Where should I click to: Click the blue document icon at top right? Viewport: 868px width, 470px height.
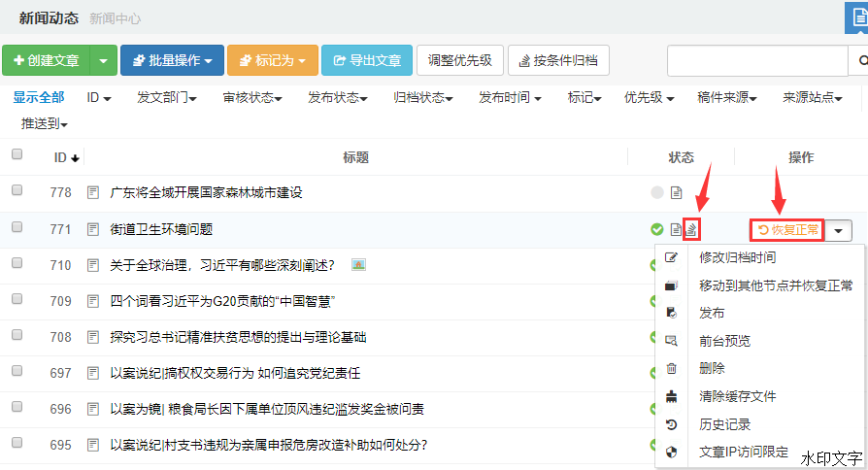(x=856, y=17)
